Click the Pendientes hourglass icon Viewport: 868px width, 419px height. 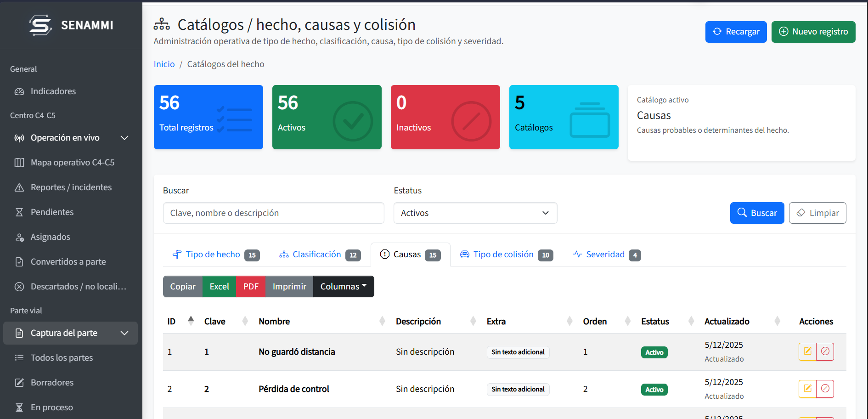click(19, 212)
